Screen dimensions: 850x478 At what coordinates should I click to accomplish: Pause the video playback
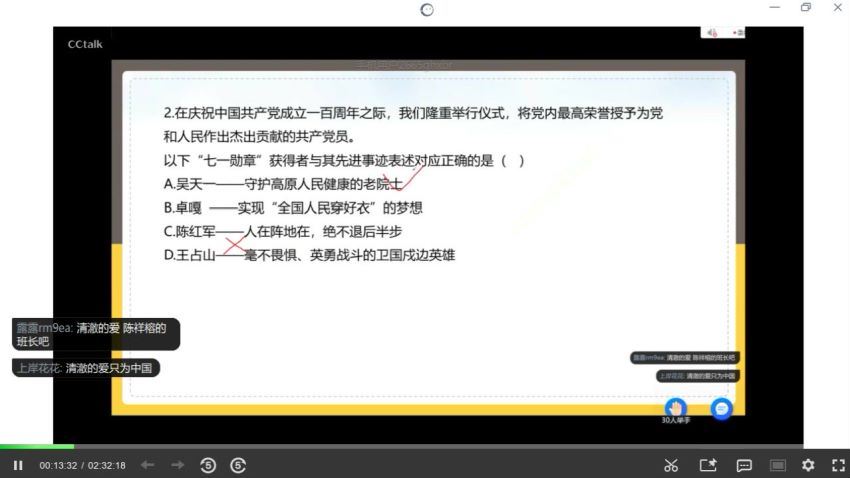(x=18, y=465)
